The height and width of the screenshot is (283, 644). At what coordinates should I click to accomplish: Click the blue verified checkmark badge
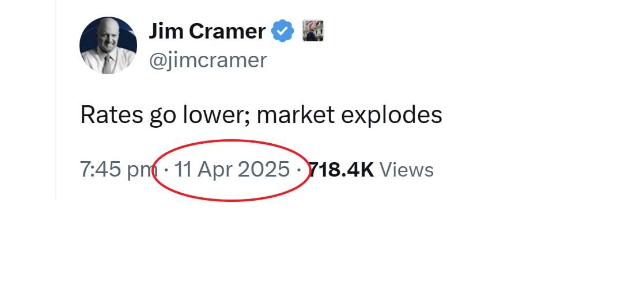pos(283,31)
